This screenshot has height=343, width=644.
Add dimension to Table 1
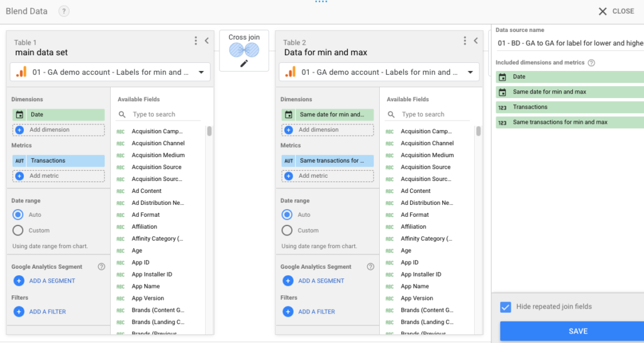pos(58,129)
